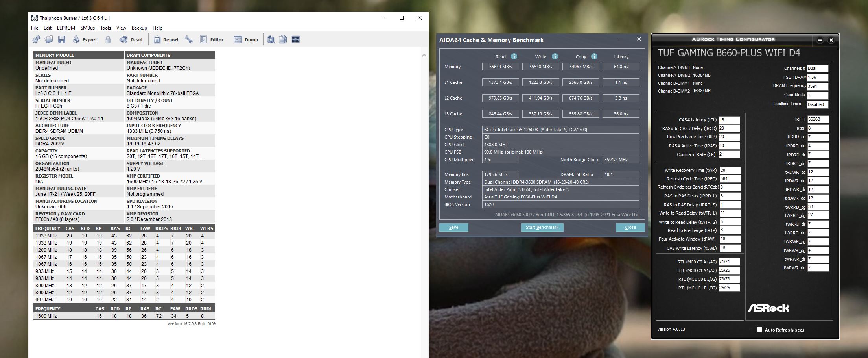Click the wrench tool icon
The height and width of the screenshot is (358, 868).
pyautogui.click(x=189, y=39)
